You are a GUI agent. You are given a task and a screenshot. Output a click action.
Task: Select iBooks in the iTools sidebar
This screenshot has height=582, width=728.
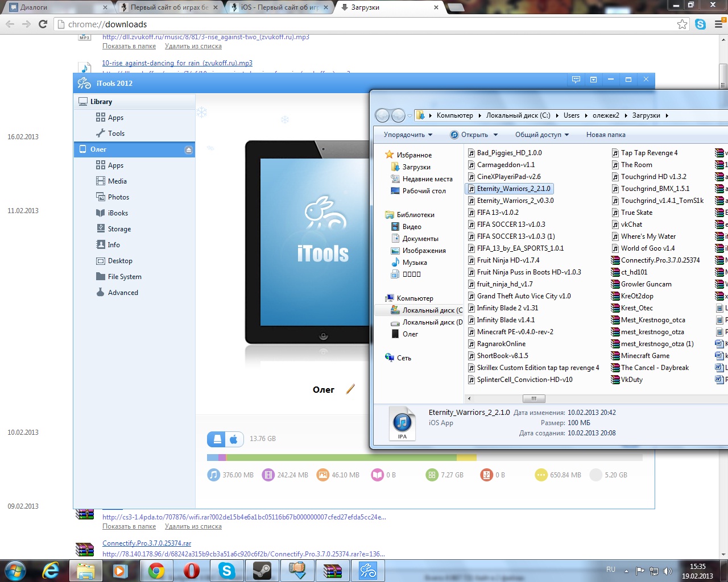118,213
